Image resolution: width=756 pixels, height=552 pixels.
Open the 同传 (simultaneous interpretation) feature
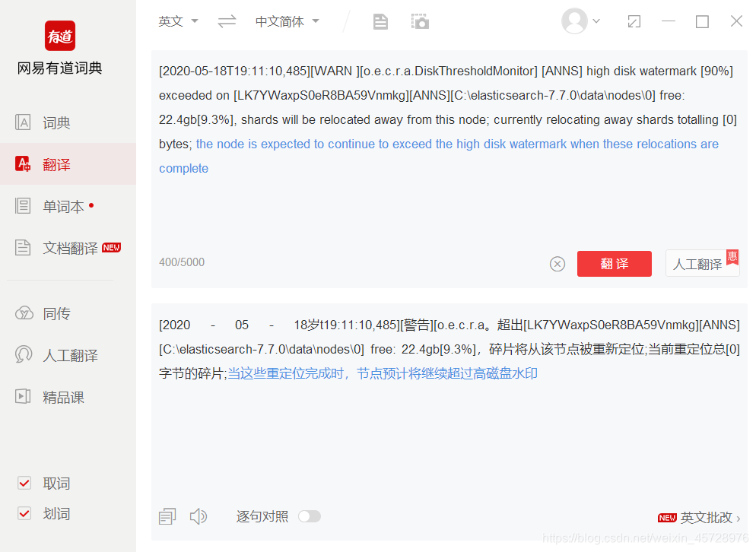[x=53, y=312]
